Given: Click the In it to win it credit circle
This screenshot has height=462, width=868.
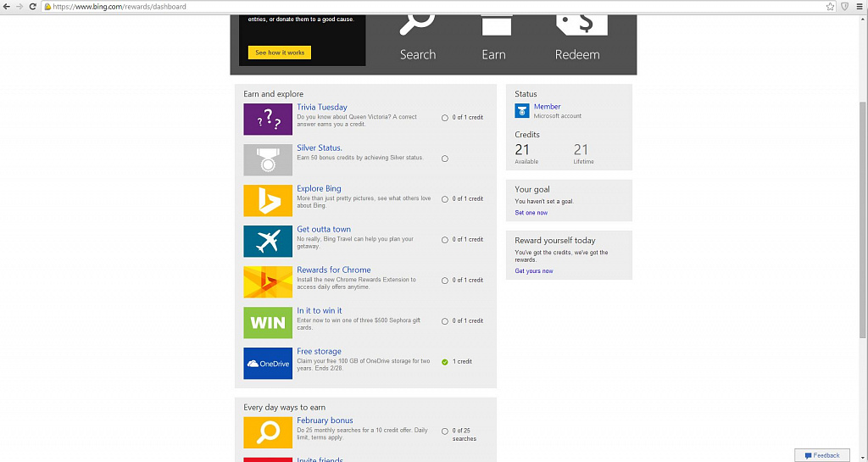Looking at the screenshot, I should tap(444, 321).
